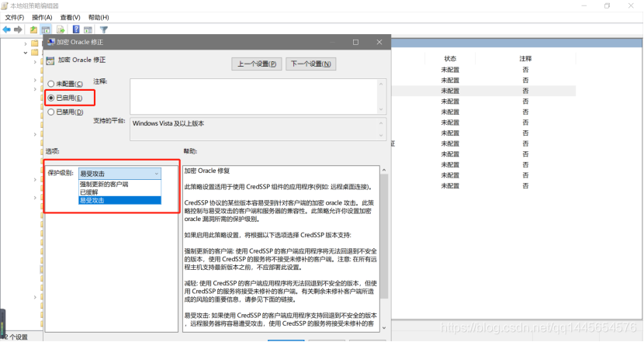Click the 支持的平台 box scroll-down arrow

[381, 136]
